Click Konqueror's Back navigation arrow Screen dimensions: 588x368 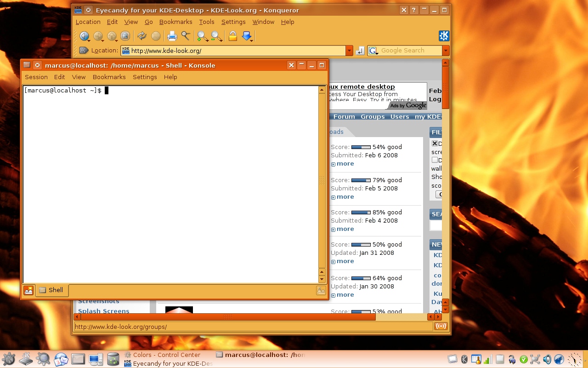84,36
